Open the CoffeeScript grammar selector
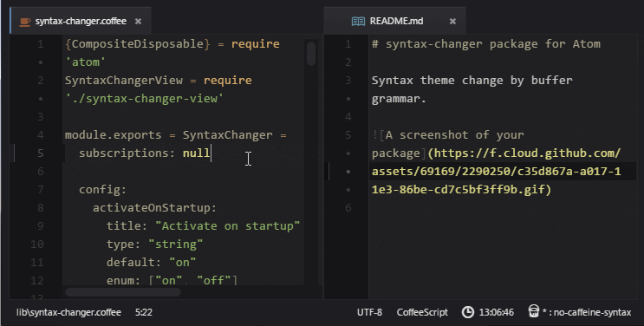Viewport: 644px width, 326px height. 422,312
